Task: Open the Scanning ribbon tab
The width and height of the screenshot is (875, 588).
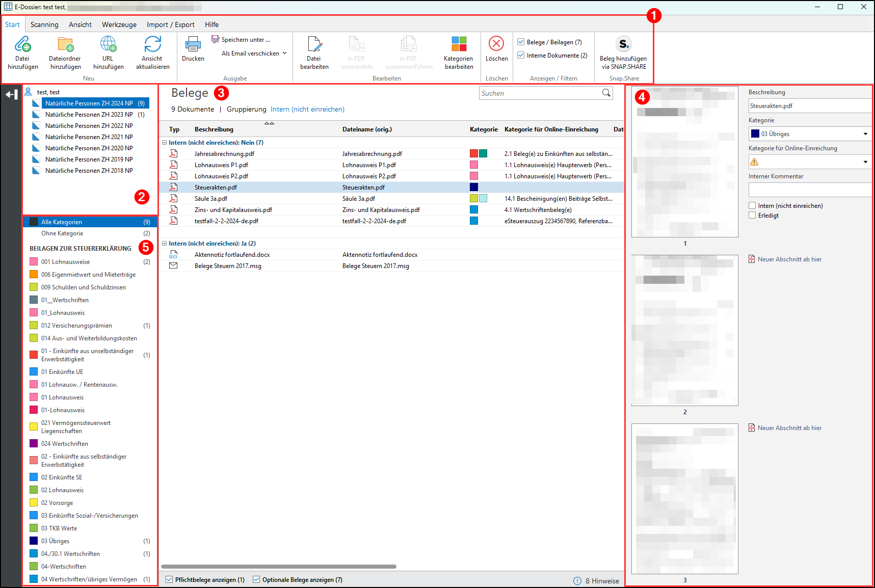Action: coord(44,24)
